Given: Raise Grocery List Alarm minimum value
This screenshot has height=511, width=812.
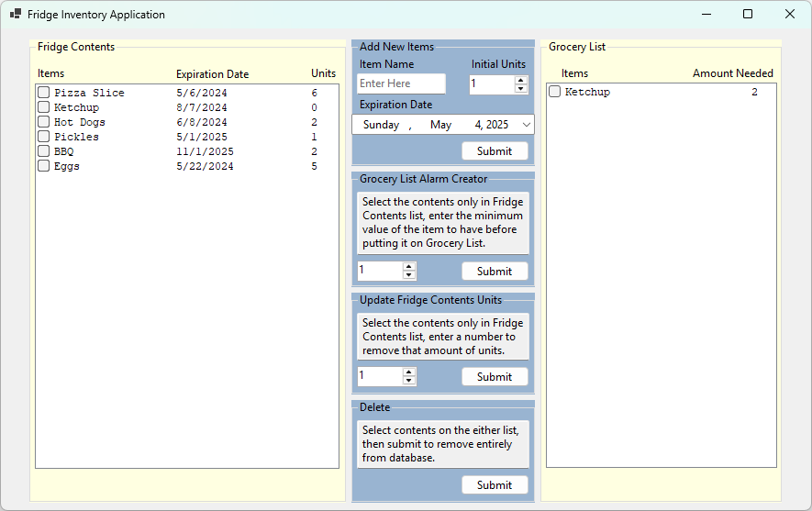Looking at the screenshot, I should [409, 267].
